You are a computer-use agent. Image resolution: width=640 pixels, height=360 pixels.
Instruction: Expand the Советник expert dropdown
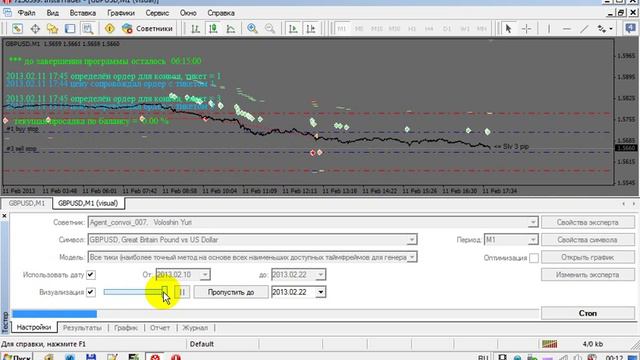(533, 222)
